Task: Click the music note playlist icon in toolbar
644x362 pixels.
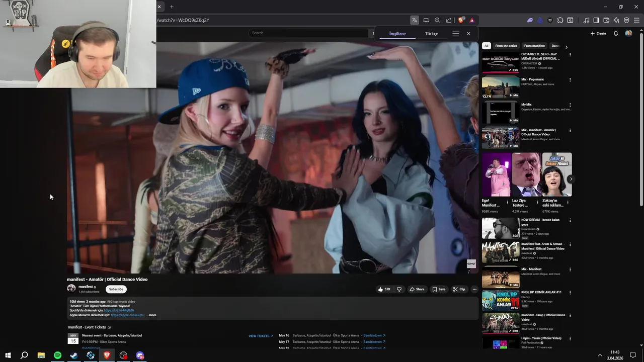Action: coord(586,20)
